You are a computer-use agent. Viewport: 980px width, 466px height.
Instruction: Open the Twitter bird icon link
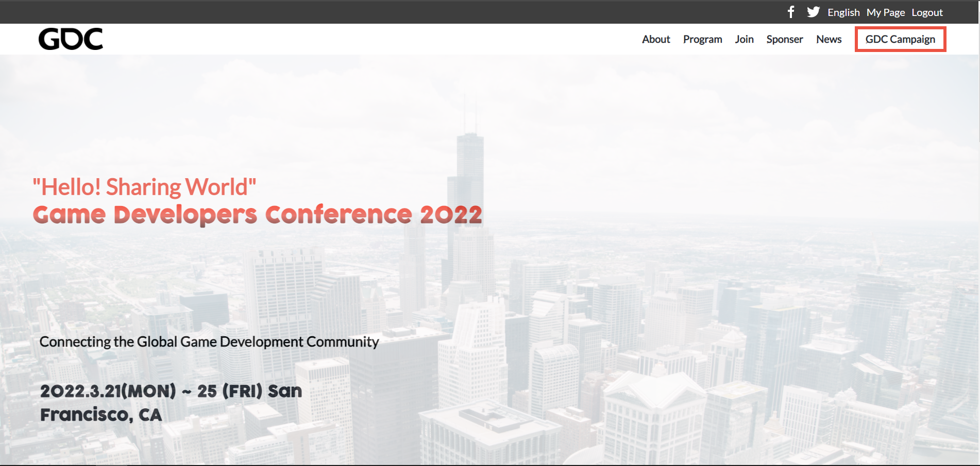(813, 12)
